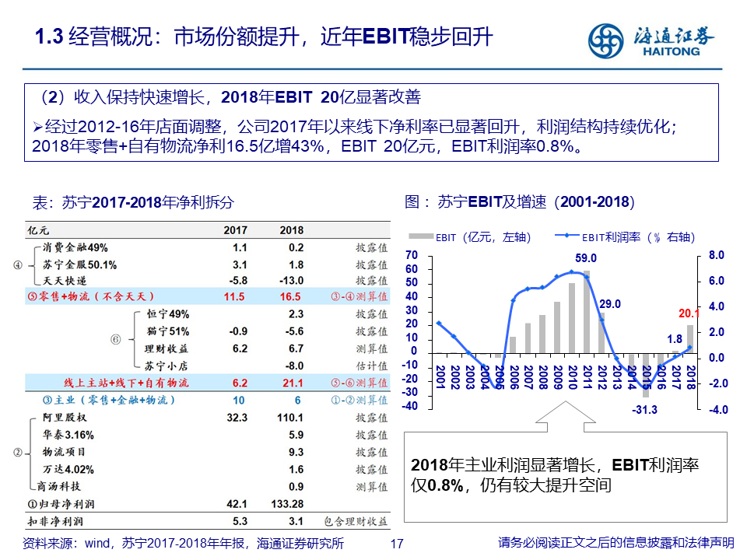Click the -8.0 value for 苏宁小店
The image size is (747, 560).
[294, 366]
